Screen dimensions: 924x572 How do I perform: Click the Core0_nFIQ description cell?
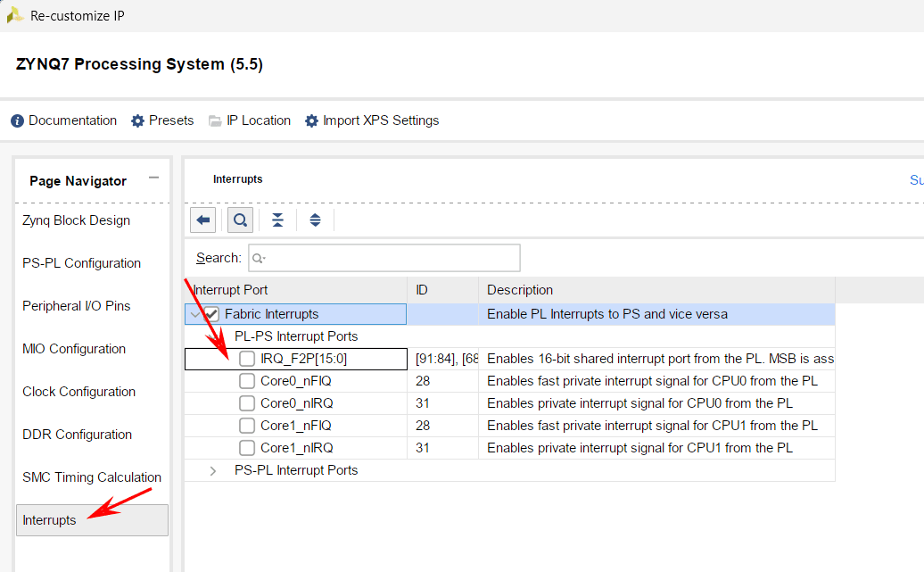(x=656, y=381)
